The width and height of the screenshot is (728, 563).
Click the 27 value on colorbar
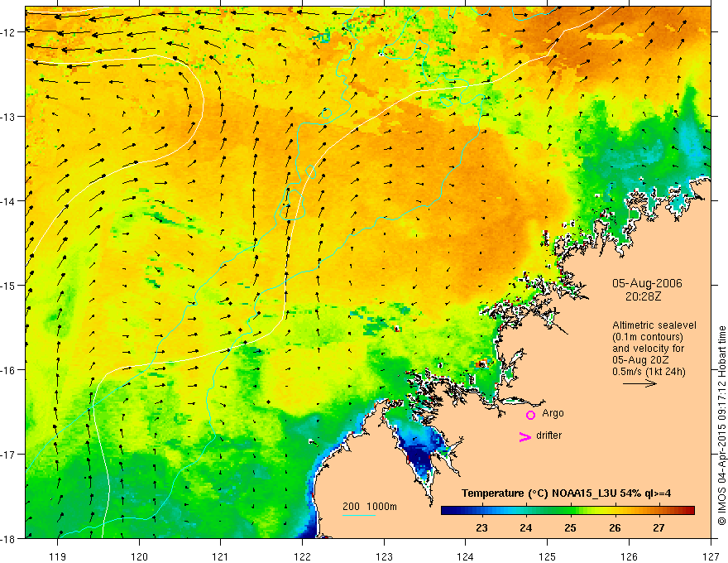[x=659, y=527]
